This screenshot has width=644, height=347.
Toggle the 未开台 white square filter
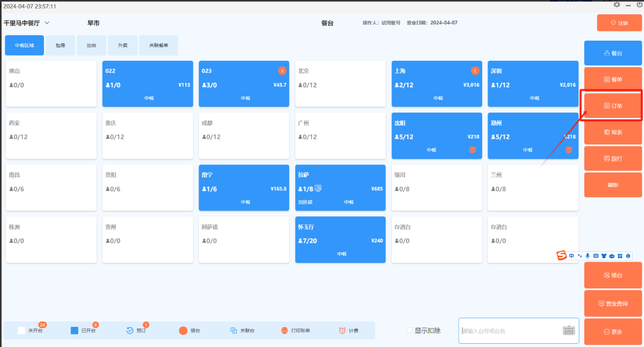pyautogui.click(x=21, y=331)
